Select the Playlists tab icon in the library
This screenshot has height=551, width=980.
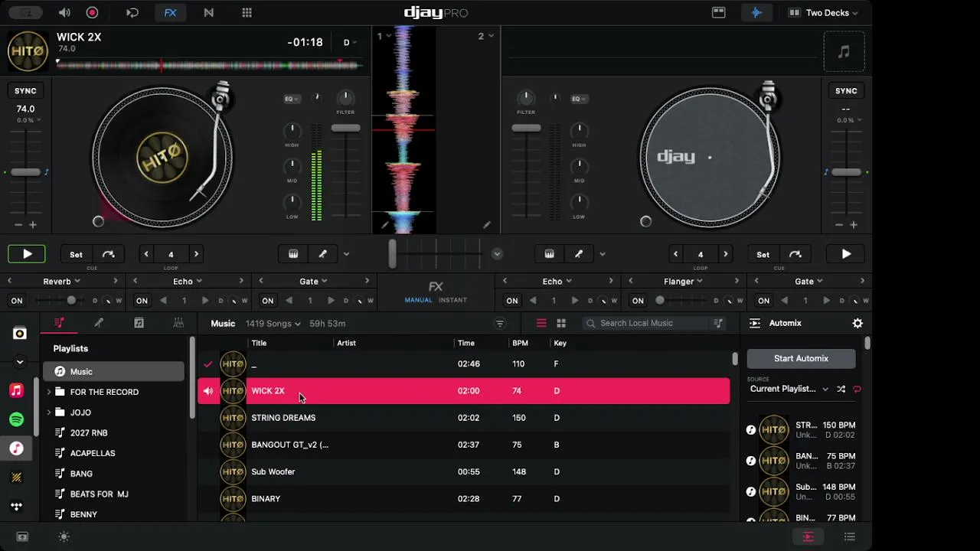59,323
